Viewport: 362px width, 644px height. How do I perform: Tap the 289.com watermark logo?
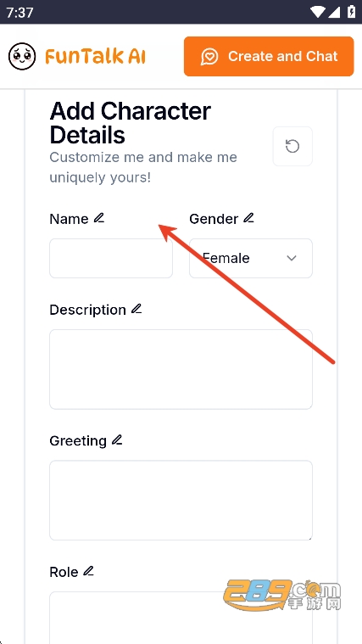tap(282, 594)
